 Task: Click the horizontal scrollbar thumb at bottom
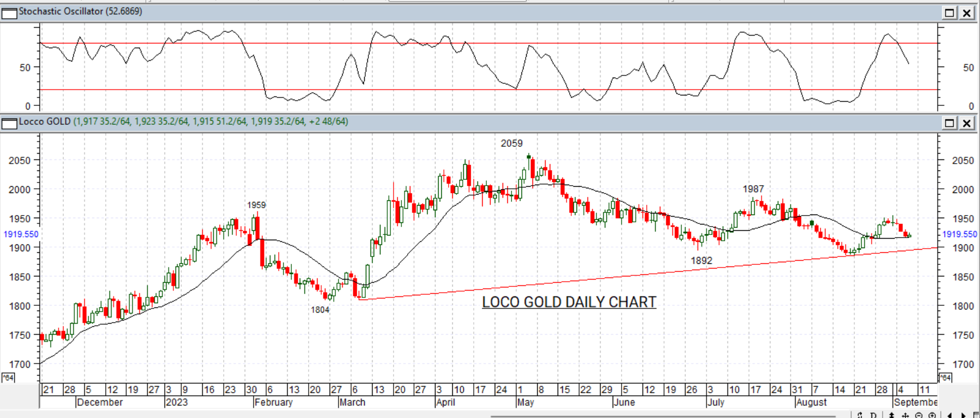[663, 416]
